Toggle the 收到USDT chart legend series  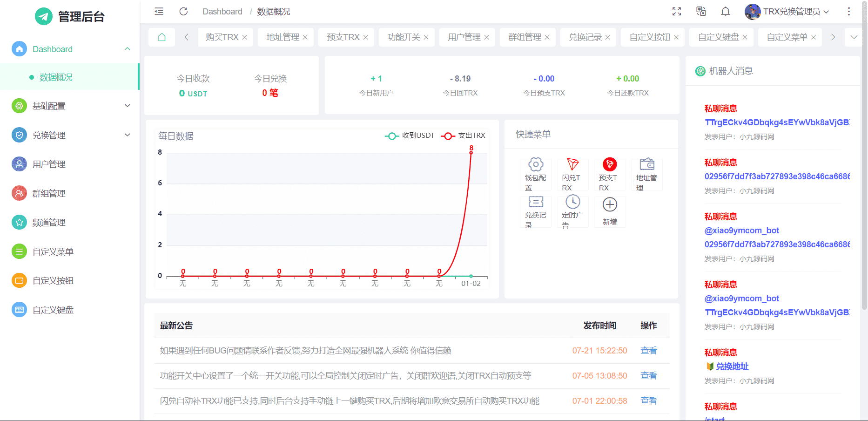click(x=410, y=136)
